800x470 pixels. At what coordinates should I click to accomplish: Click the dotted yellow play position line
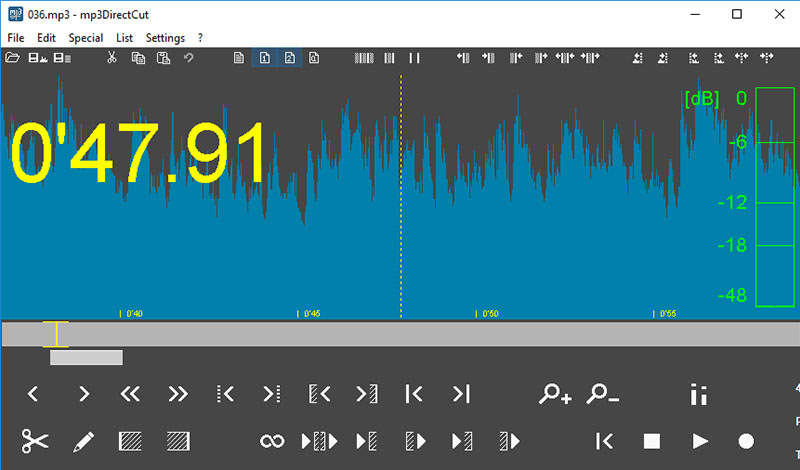[401, 196]
